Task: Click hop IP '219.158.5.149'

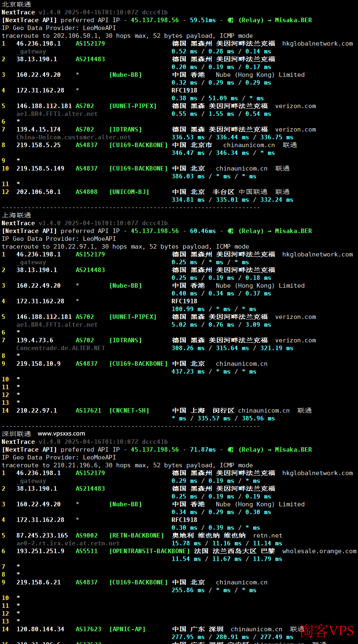Action: pos(40,169)
